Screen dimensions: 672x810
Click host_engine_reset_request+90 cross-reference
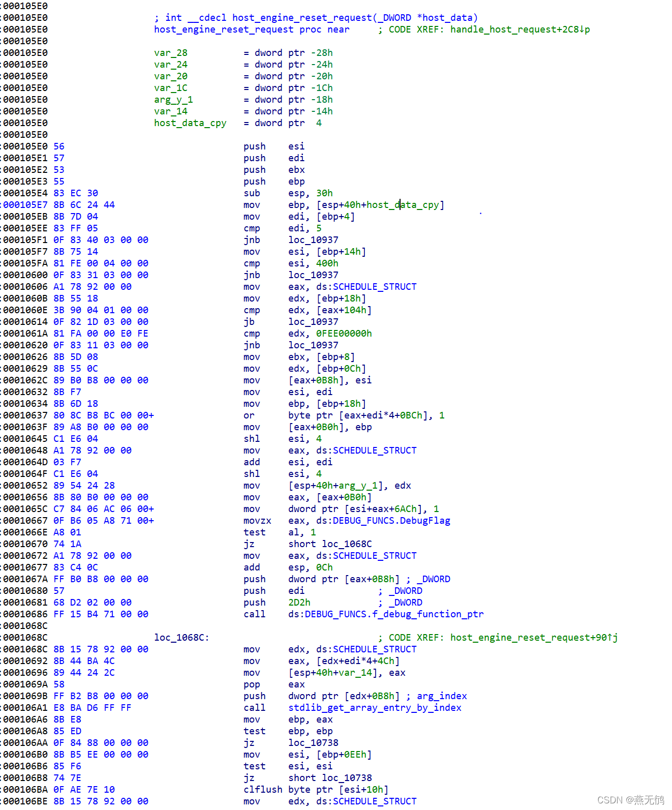[534, 638]
